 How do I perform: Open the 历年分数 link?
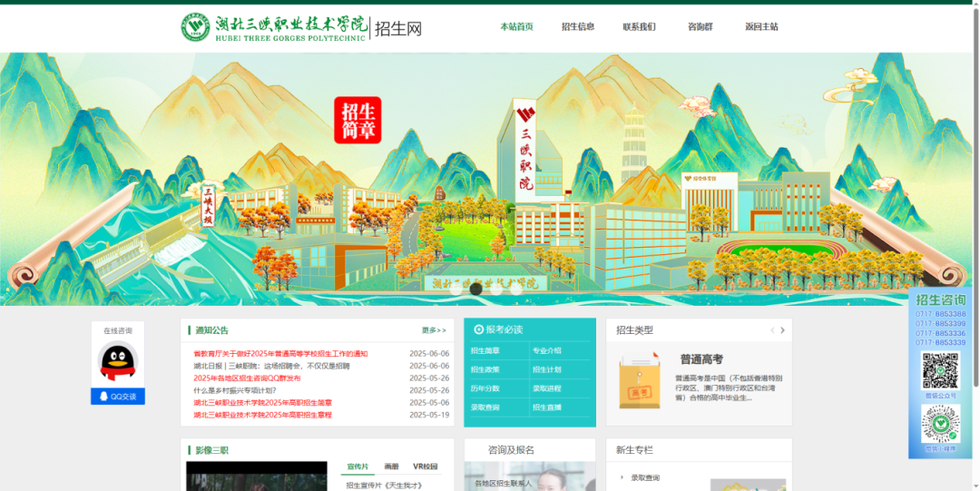(485, 388)
